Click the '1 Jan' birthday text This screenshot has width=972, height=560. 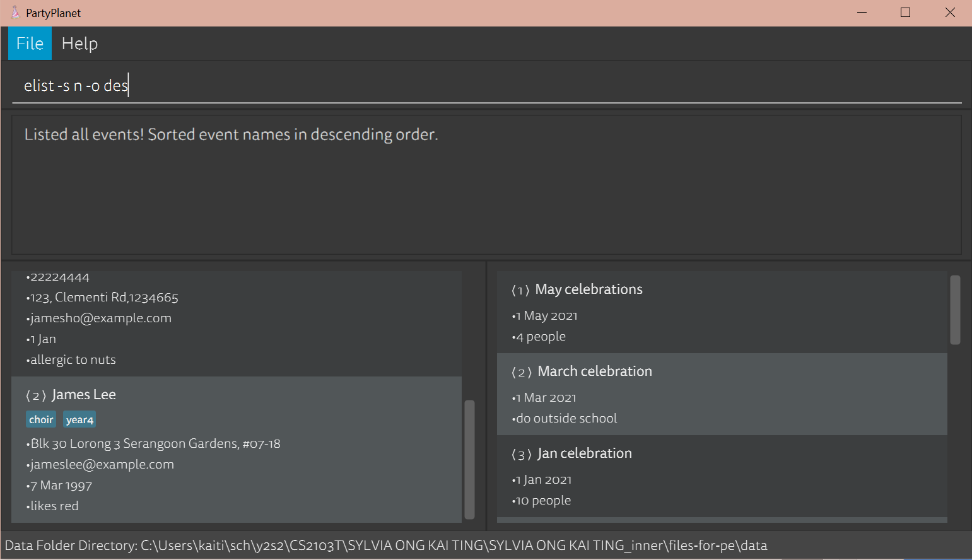[43, 339]
